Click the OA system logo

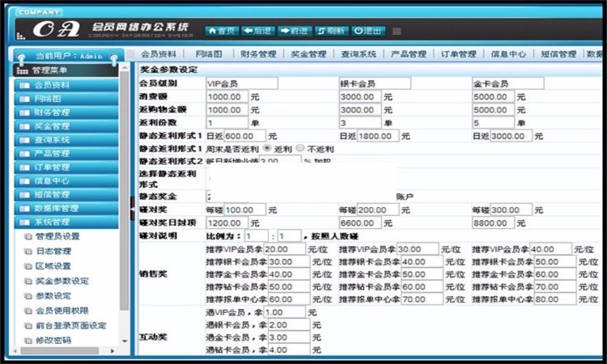(56, 29)
